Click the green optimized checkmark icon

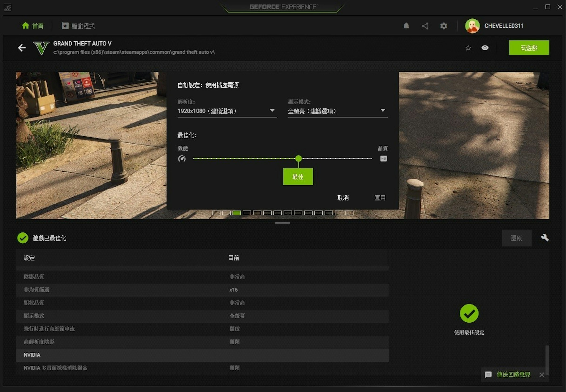coord(23,238)
